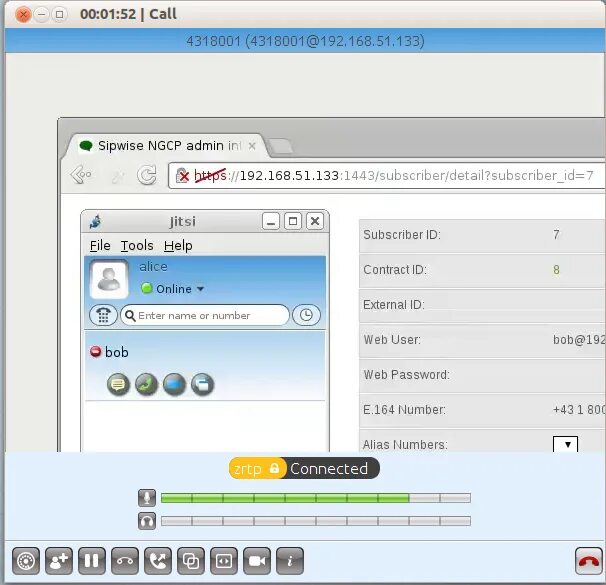Reload the page in shared browser
This screenshot has width=606, height=585.
click(x=147, y=175)
